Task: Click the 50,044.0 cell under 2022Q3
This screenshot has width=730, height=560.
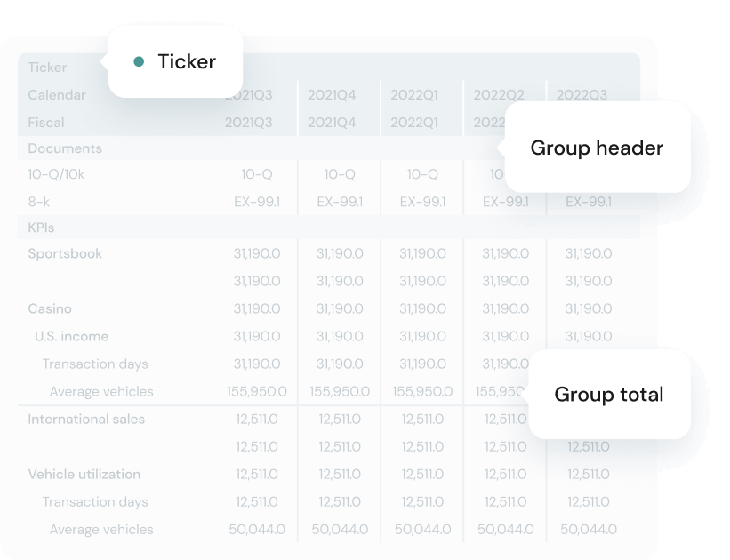Action: (x=589, y=529)
